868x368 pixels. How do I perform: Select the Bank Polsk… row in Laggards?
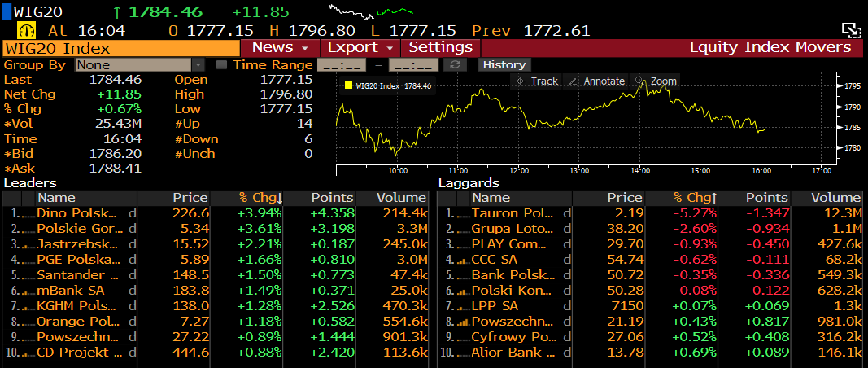click(x=650, y=275)
